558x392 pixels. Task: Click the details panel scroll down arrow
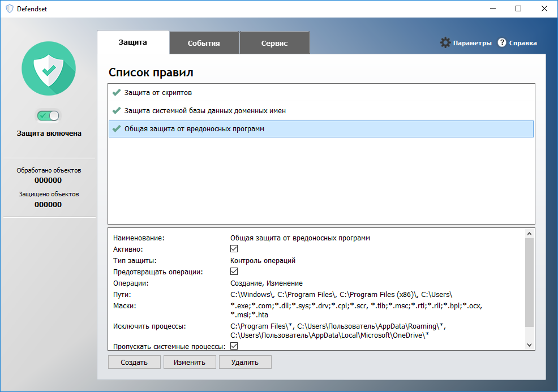point(529,344)
